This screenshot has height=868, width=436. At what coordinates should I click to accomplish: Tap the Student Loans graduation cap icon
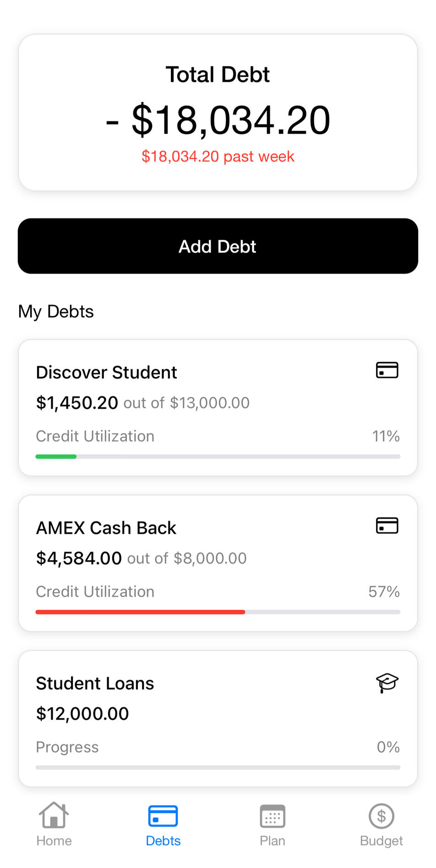[x=387, y=683]
